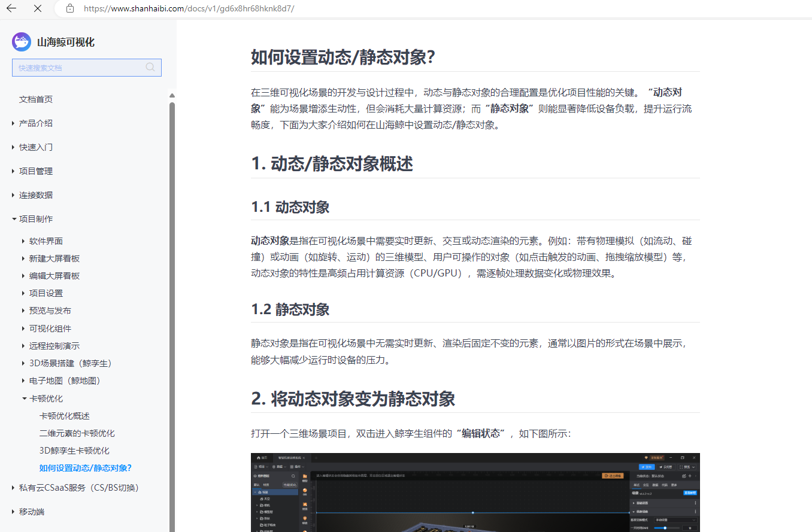Expand 私有云CSaaS服务（CS/BS切换）section
The height and width of the screenshot is (532, 812).
click(x=78, y=488)
